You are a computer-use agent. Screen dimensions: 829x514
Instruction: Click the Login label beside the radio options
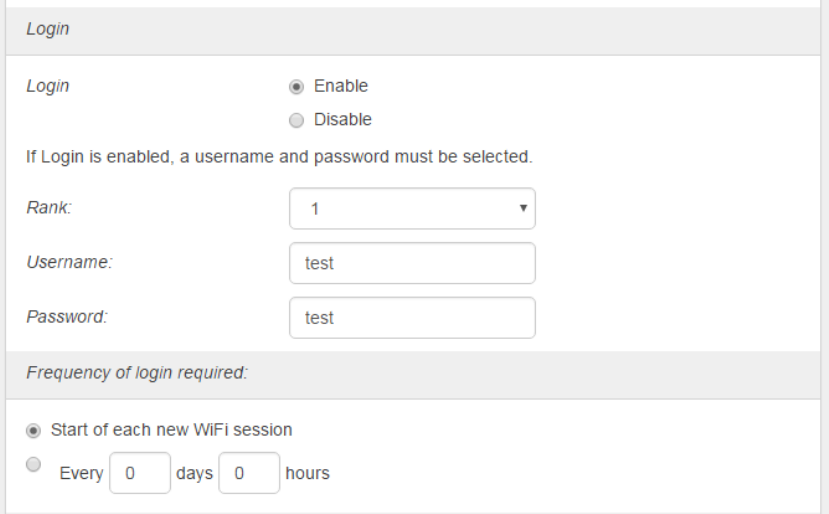point(48,86)
